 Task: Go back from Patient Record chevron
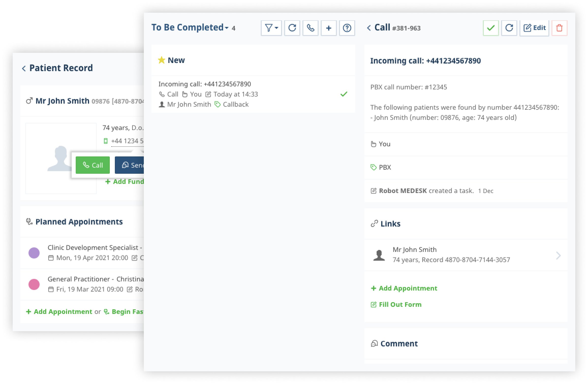(x=24, y=68)
